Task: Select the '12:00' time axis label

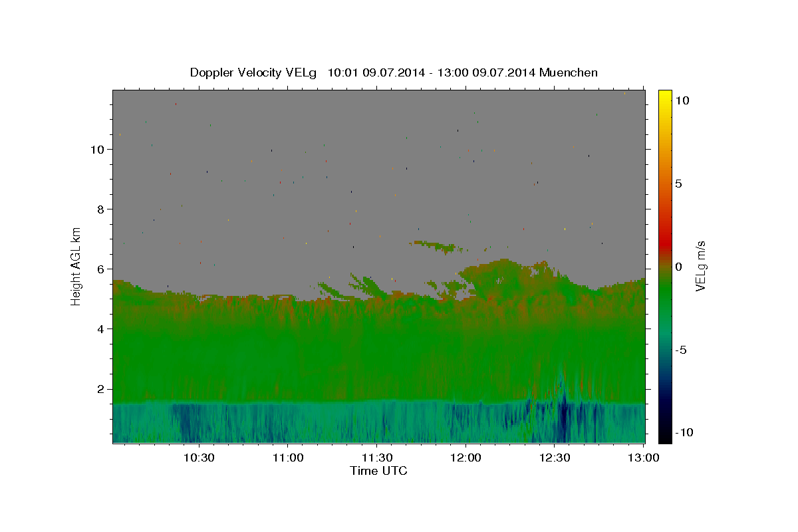Action: point(466,458)
